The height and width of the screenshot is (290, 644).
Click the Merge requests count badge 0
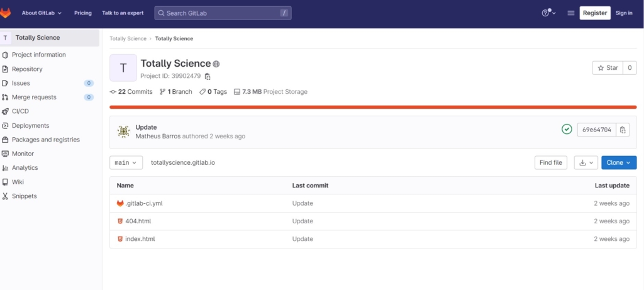pos(89,98)
